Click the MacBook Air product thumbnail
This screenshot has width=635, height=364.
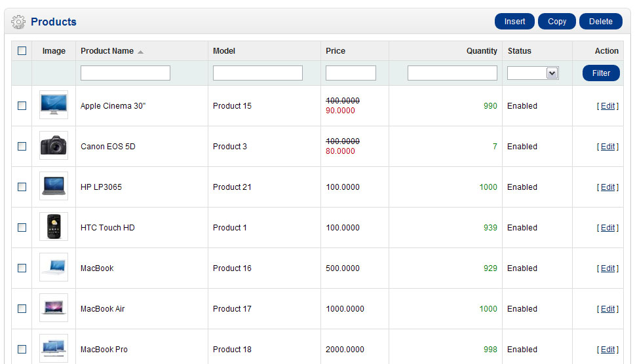pyautogui.click(x=53, y=308)
